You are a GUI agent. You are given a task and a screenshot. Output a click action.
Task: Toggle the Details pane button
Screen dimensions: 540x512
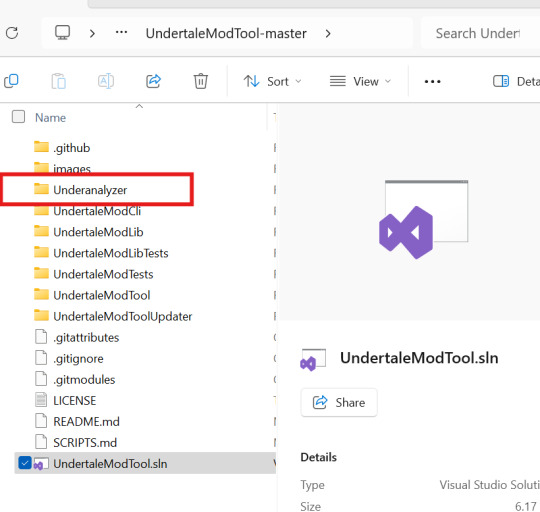point(516,82)
